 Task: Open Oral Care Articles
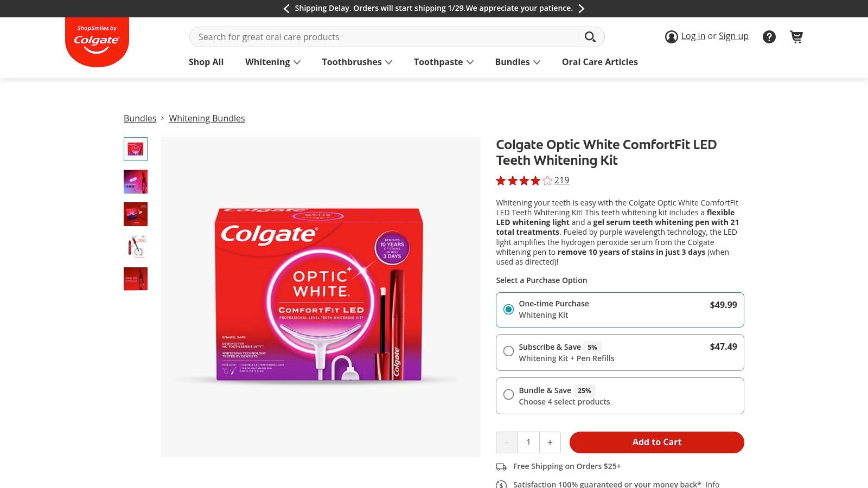[x=599, y=62]
